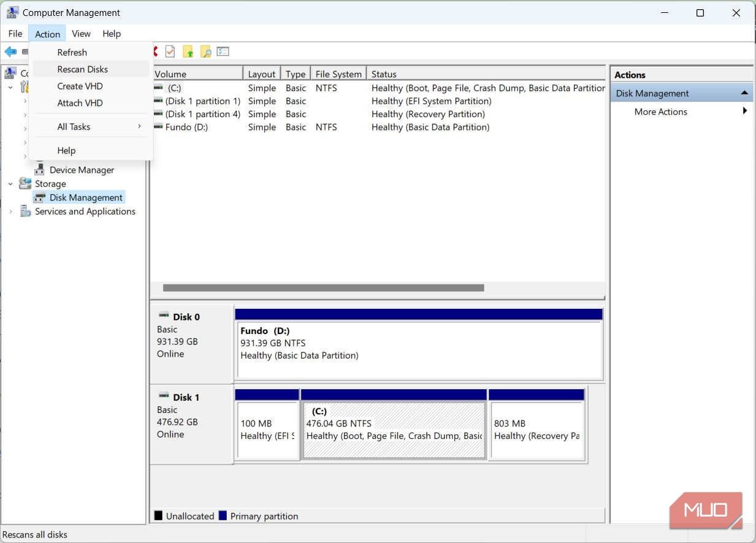Click the folder with magnifier toolbar icon

point(206,52)
